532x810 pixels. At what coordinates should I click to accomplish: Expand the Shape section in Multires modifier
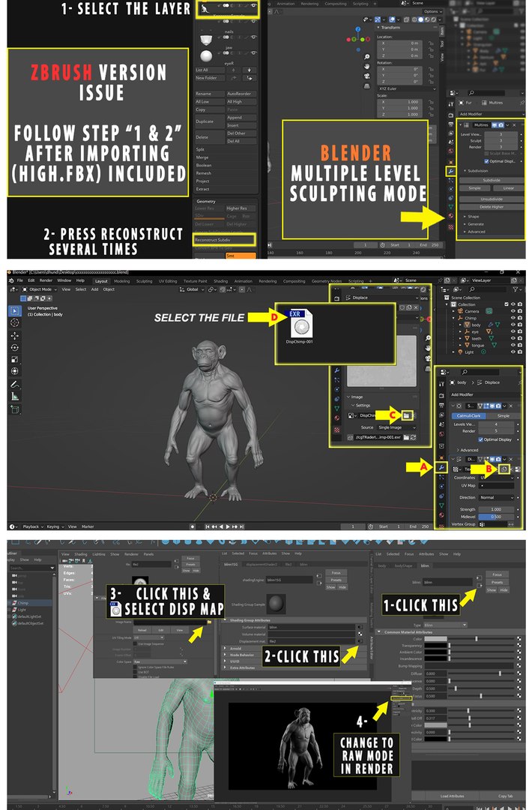(471, 217)
